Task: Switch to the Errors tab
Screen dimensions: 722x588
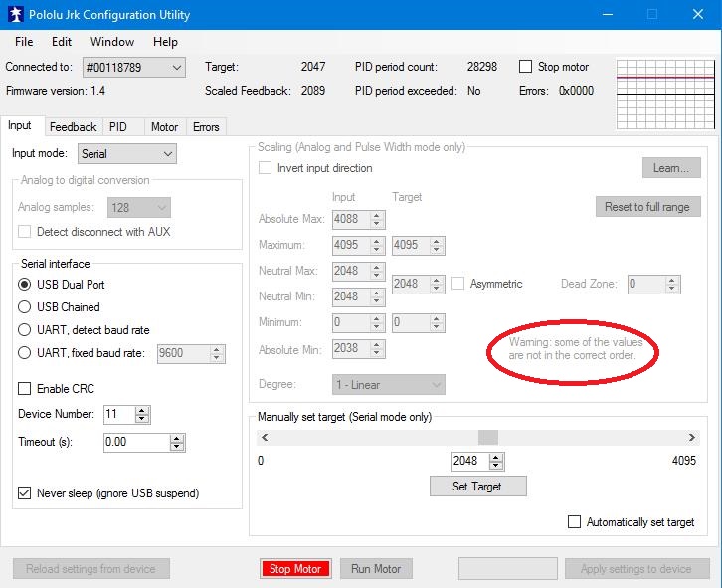Action: [206, 127]
